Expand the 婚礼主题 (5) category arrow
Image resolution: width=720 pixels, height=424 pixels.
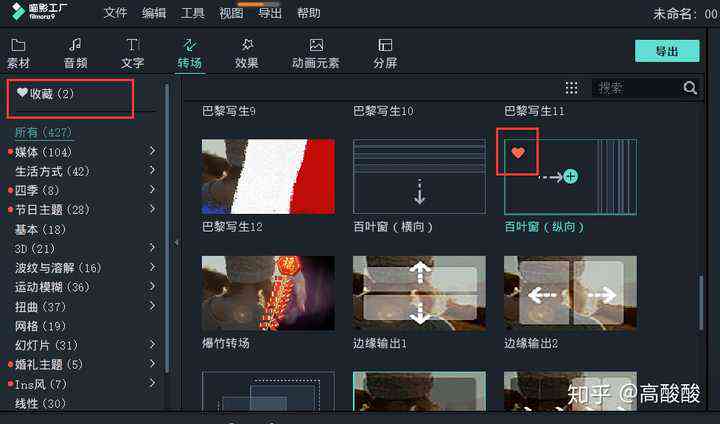point(152,363)
